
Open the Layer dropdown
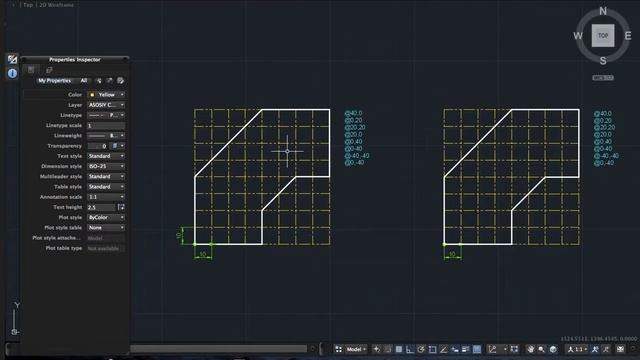[x=106, y=105]
